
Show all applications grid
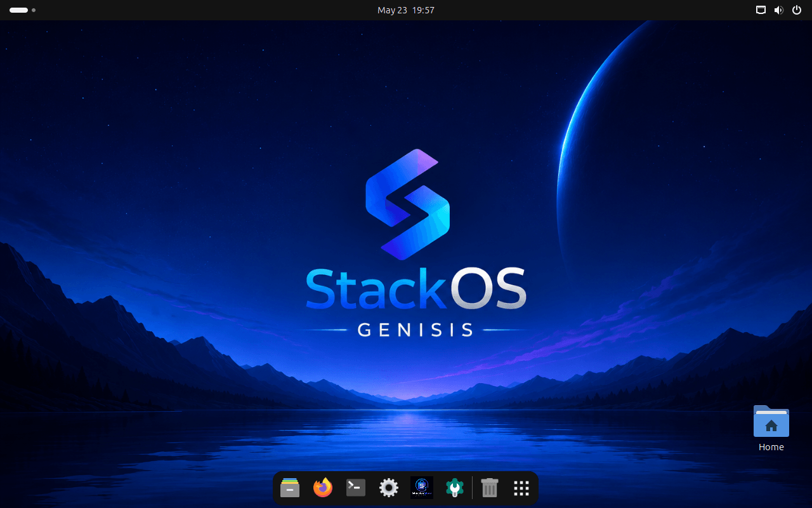pos(521,488)
